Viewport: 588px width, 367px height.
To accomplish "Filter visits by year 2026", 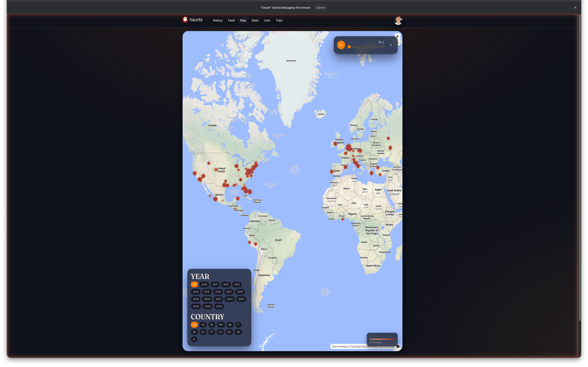I will [x=219, y=306].
